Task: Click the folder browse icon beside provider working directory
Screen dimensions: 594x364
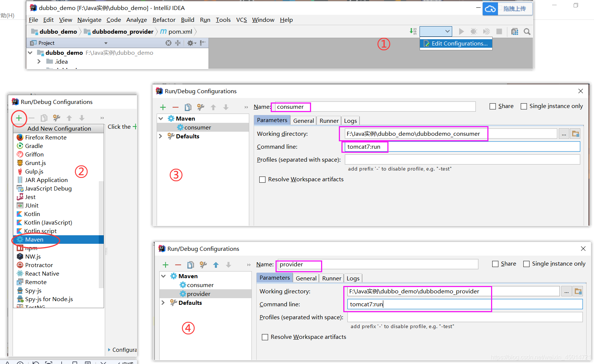Action: [x=578, y=291]
